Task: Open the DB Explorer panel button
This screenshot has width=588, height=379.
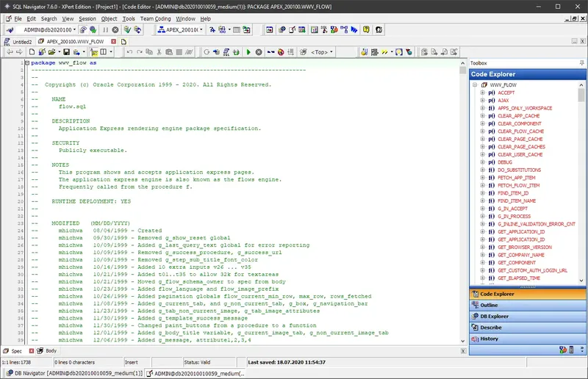Action: pos(527,317)
